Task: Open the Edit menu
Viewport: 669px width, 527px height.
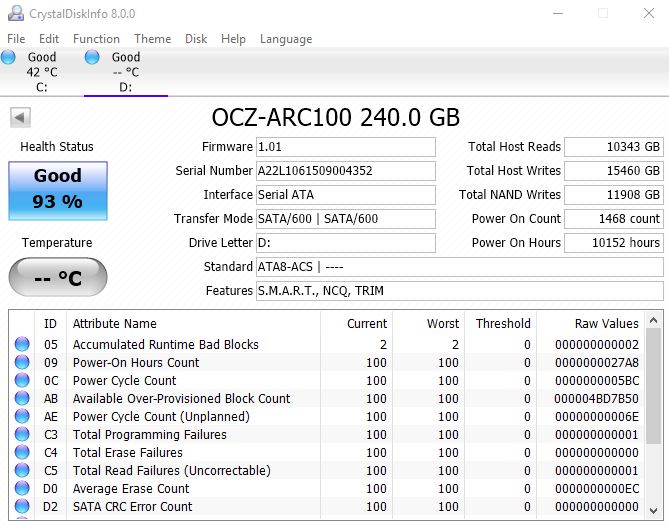Action: (49, 39)
